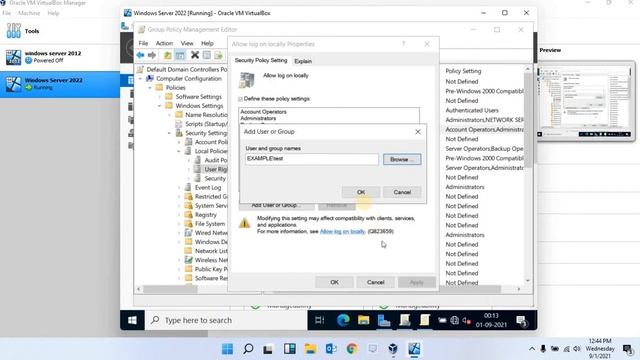
Task: Open the Action menu
Action: click(x=164, y=43)
